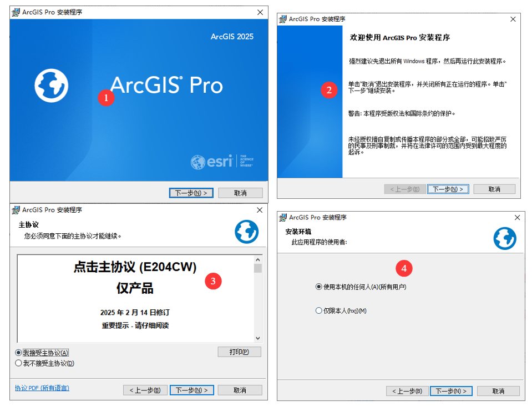Image resolution: width=532 pixels, height=406 pixels.
Task: Click the title bar icon of the agreement window
Action: [16, 210]
